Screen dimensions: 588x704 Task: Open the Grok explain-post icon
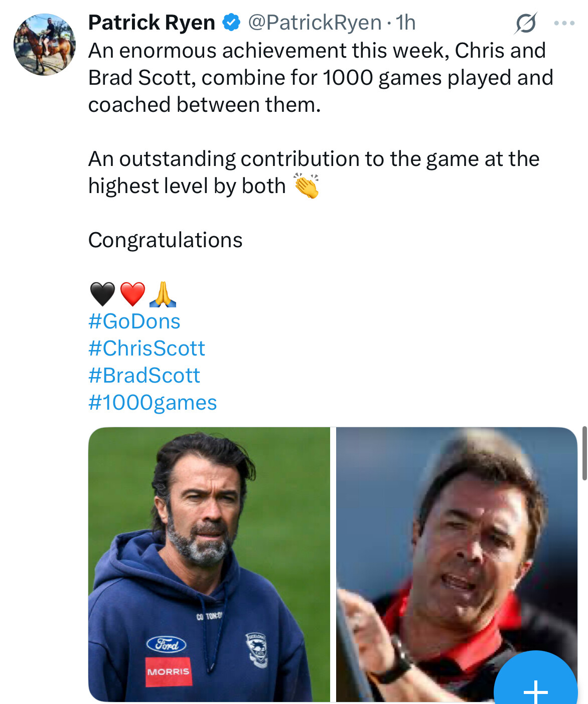coord(525,23)
